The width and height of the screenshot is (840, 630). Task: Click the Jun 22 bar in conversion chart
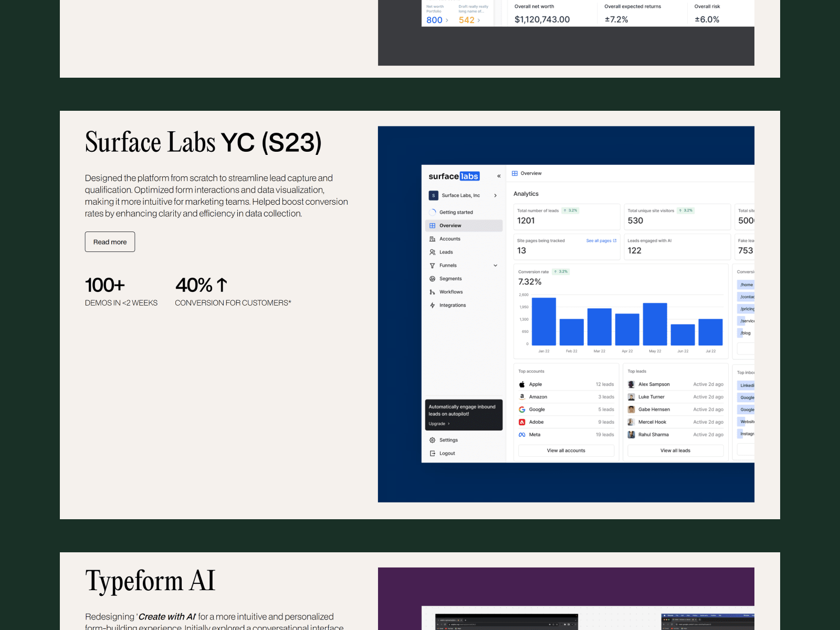click(682, 335)
